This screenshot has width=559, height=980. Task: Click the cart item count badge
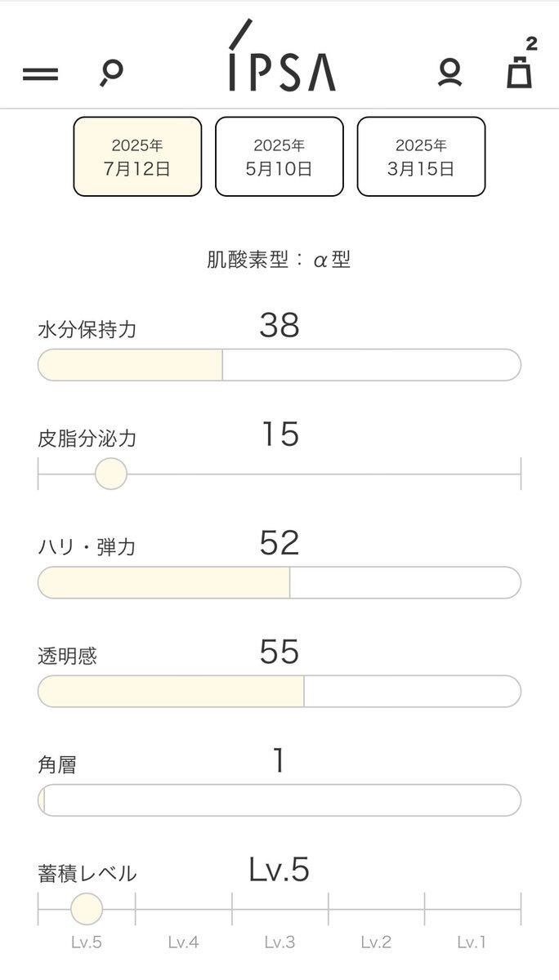coord(532,43)
